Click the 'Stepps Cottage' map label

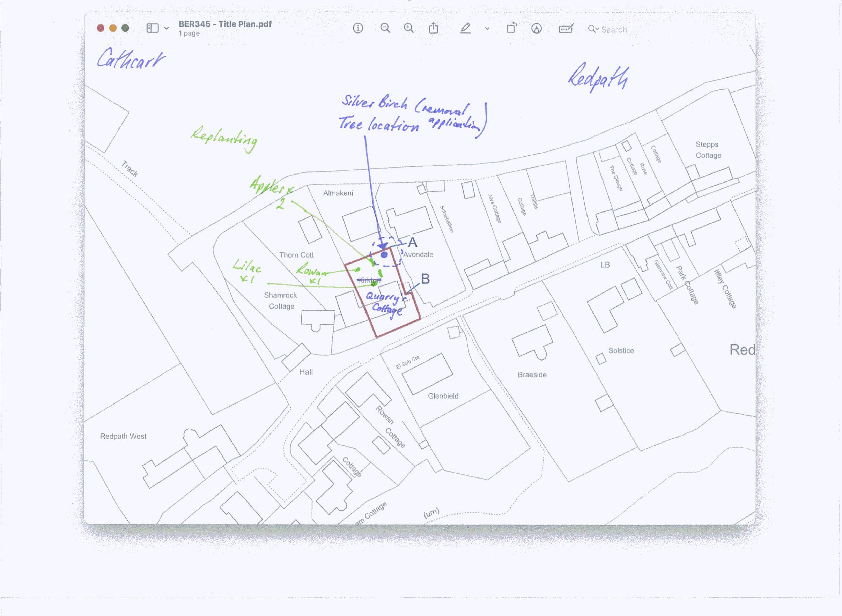[708, 150]
